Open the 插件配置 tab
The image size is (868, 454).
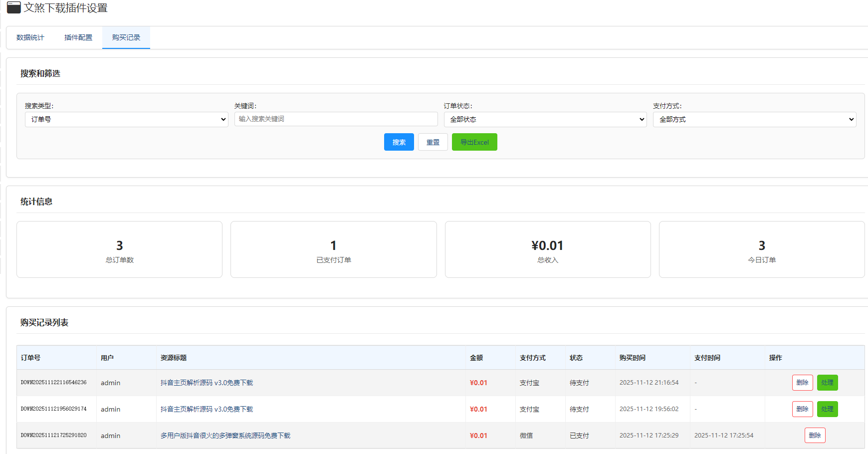click(78, 37)
